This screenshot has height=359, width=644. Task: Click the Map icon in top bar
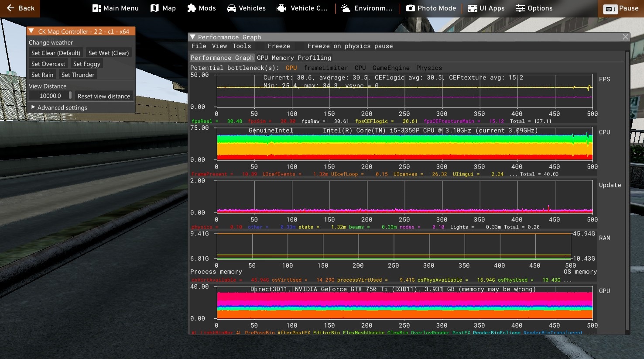click(154, 8)
